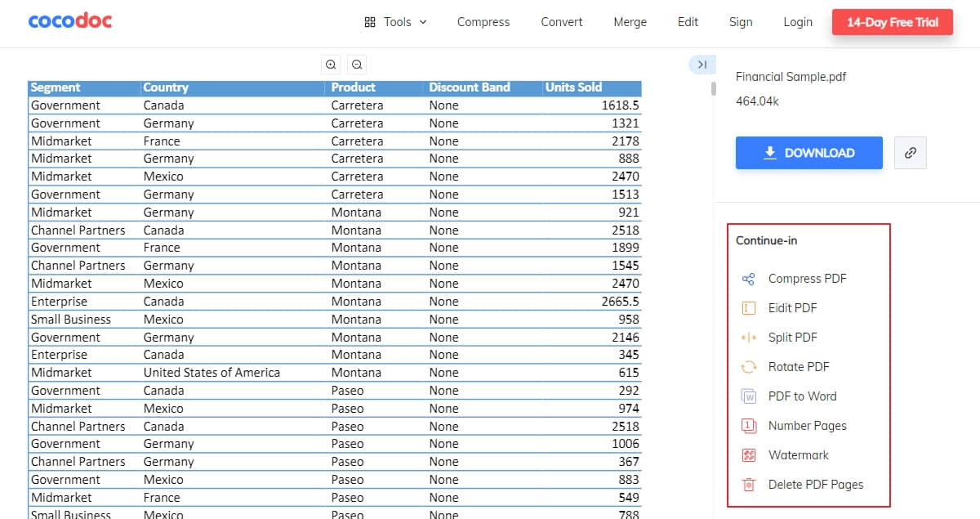The height and width of the screenshot is (519, 980).
Task: Click the cocodoc logo
Action: [69, 20]
